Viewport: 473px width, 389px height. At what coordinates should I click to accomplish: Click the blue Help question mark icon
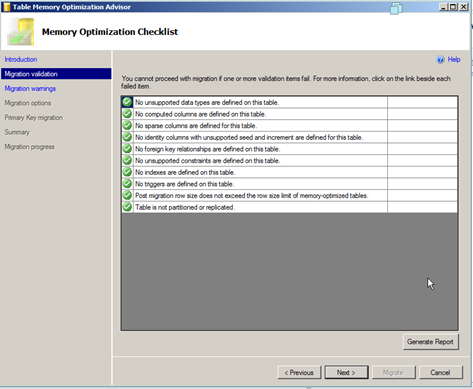click(x=440, y=60)
